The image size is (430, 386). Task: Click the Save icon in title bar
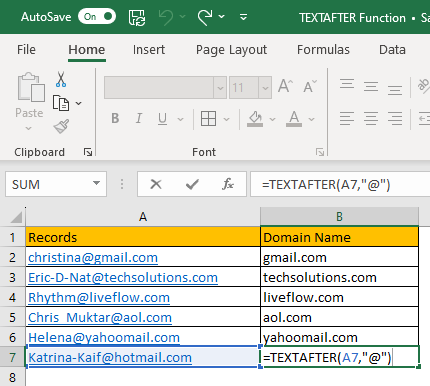[x=137, y=17]
